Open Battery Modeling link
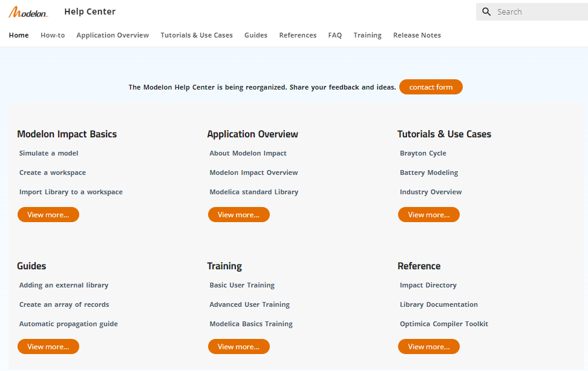Viewport: 588px width, 371px height. point(429,172)
